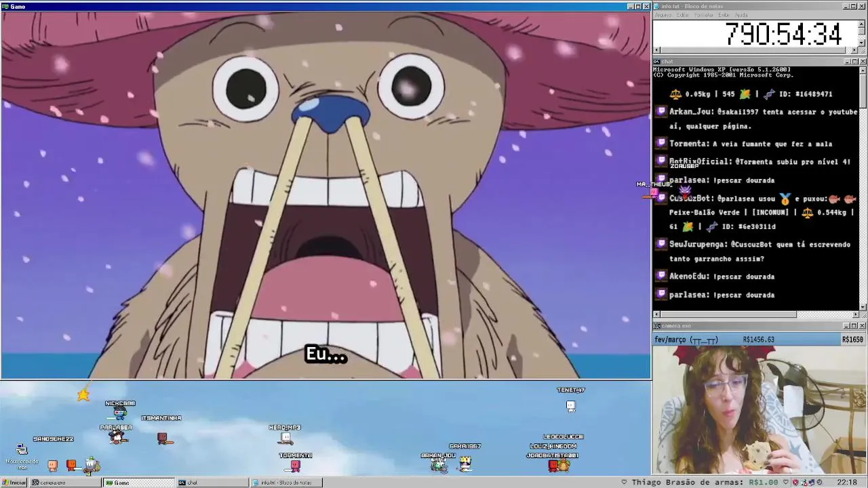
Task: Click heart icon before Thiago donation ticker
Action: pyautogui.click(x=625, y=482)
